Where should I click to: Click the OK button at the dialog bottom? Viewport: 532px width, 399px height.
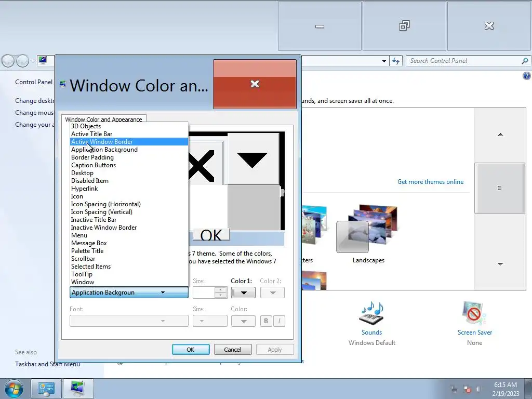point(191,350)
